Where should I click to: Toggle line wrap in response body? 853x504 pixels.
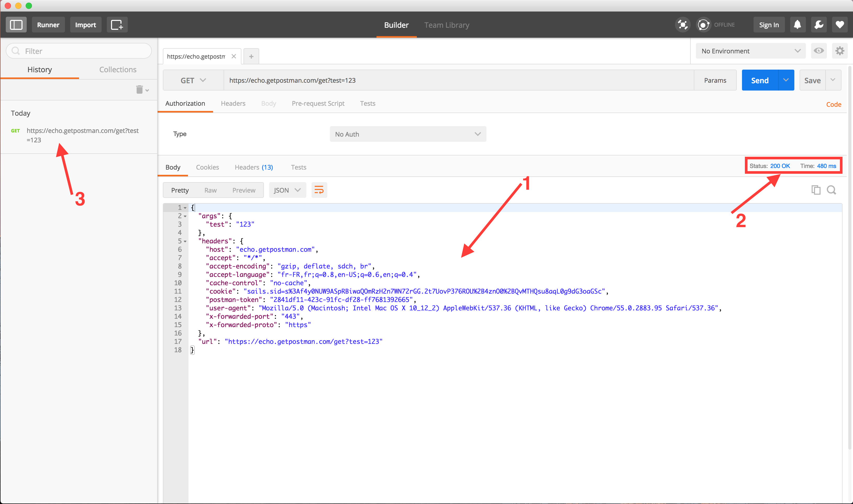pos(319,190)
